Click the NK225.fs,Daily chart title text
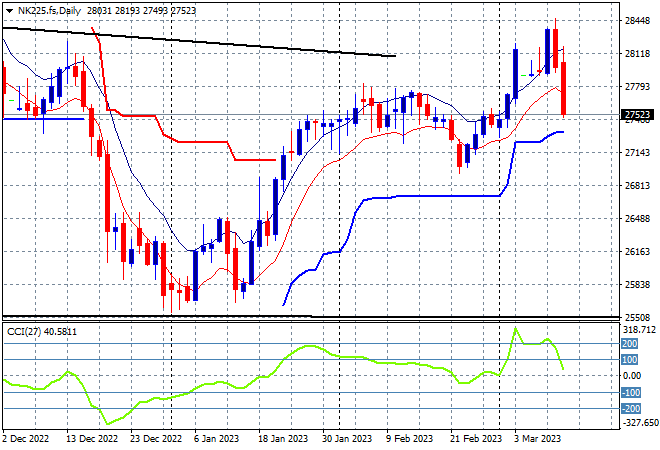Screen dimensions: 660x450 [x=49, y=11]
